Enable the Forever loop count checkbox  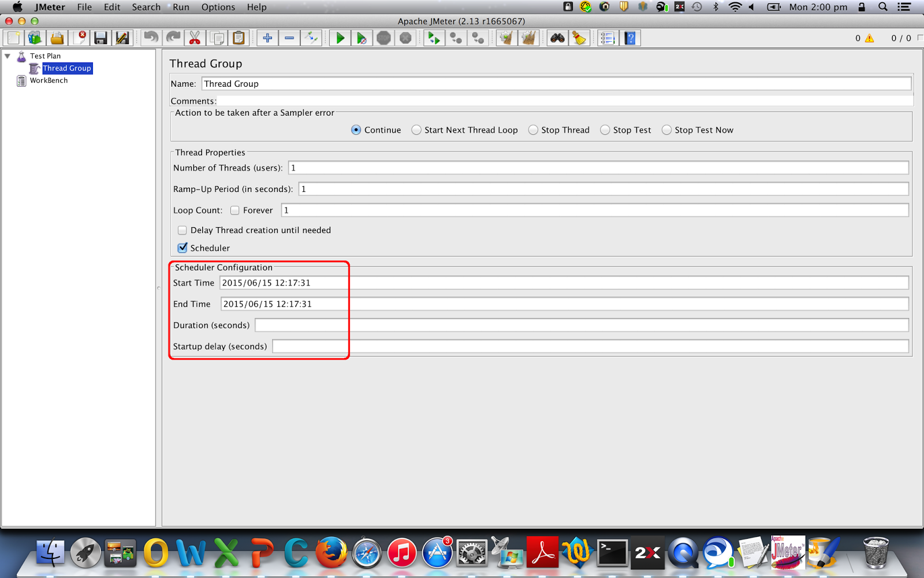click(234, 210)
